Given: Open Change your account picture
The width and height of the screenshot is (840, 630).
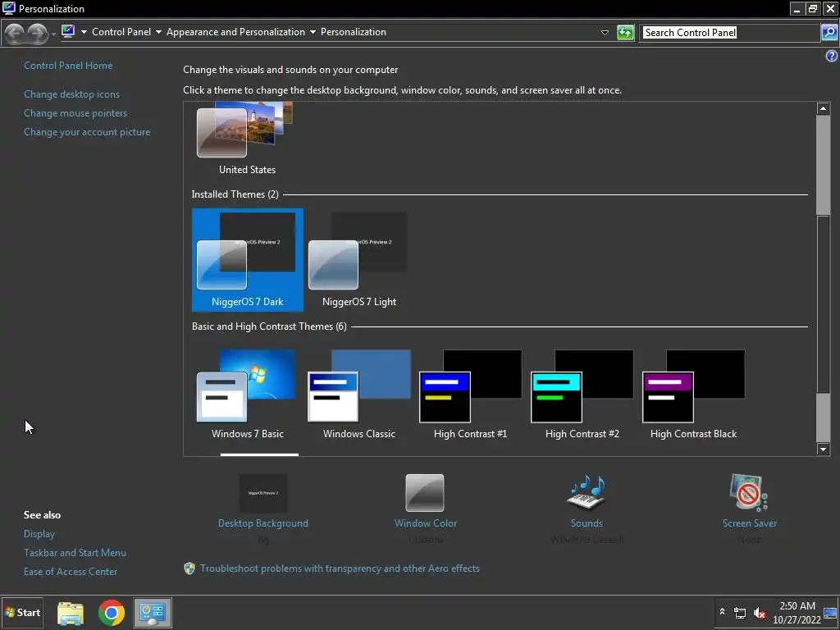Looking at the screenshot, I should (x=87, y=132).
